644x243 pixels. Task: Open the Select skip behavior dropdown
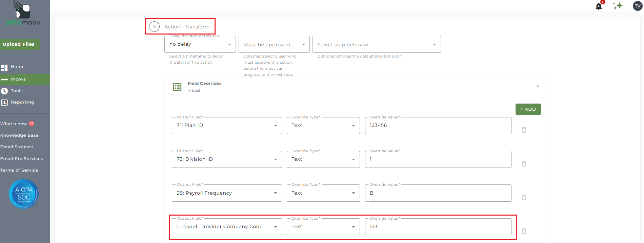376,45
